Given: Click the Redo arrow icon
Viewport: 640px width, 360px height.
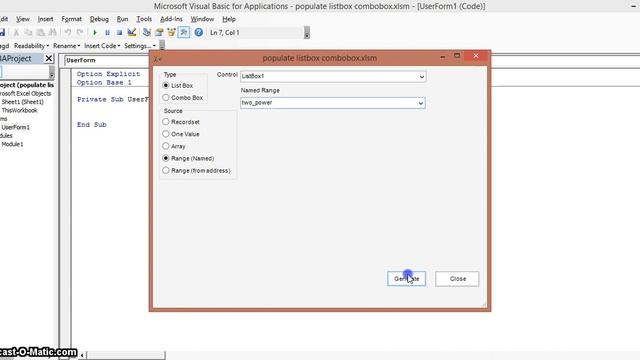Looking at the screenshot, I should (x=80, y=32).
